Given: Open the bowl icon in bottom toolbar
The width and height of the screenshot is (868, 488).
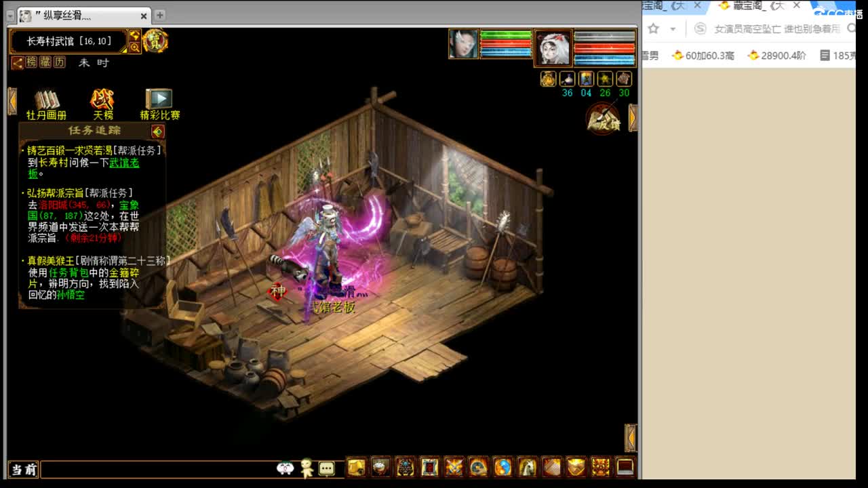Looking at the screenshot, I should point(381,467).
